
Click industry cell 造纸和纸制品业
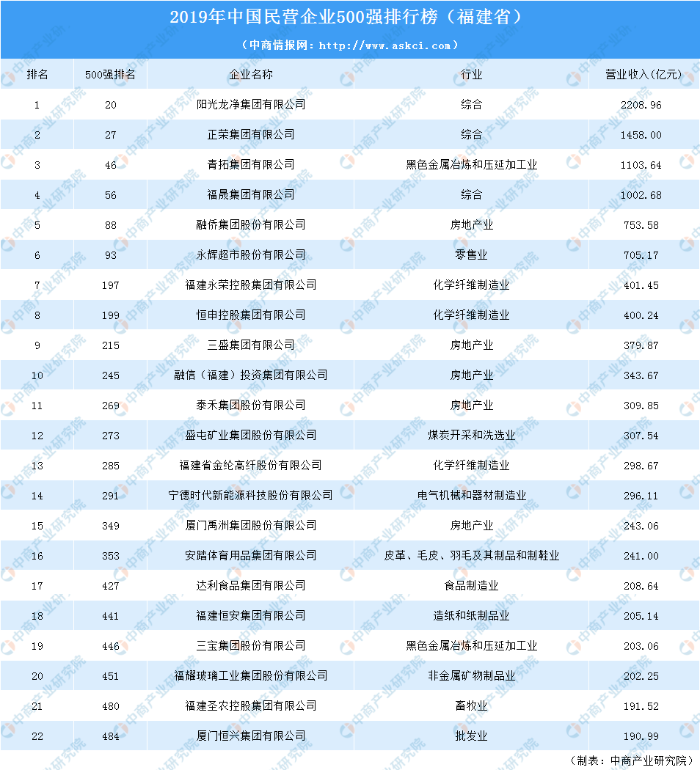(472, 616)
